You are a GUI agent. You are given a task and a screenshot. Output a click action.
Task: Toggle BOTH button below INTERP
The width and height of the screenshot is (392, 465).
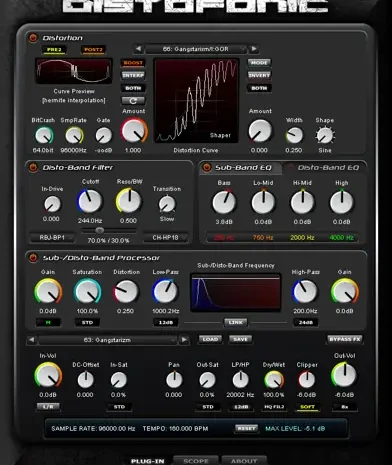(133, 88)
